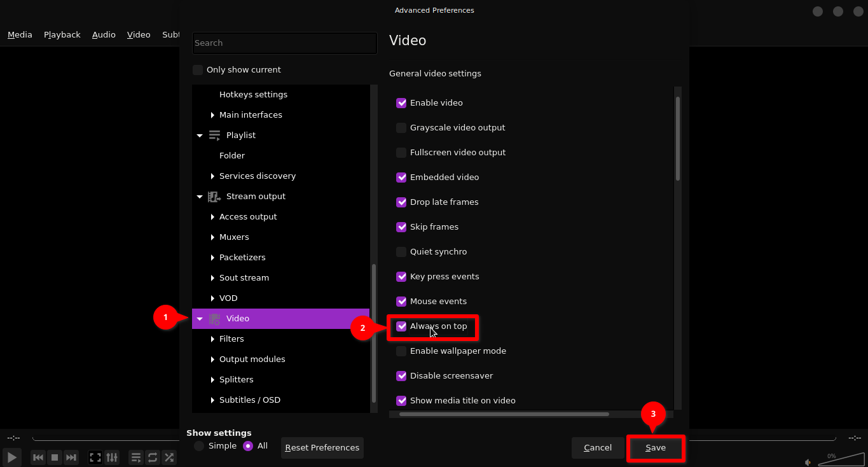Click the Save button

(x=656, y=448)
